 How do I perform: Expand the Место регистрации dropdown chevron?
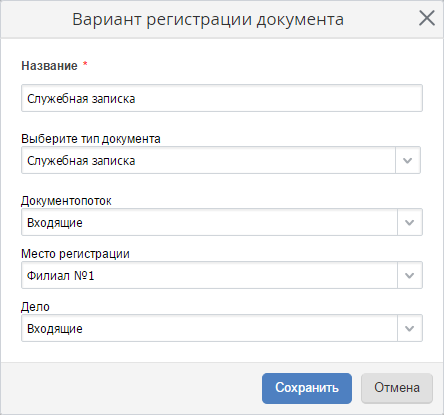point(410,275)
